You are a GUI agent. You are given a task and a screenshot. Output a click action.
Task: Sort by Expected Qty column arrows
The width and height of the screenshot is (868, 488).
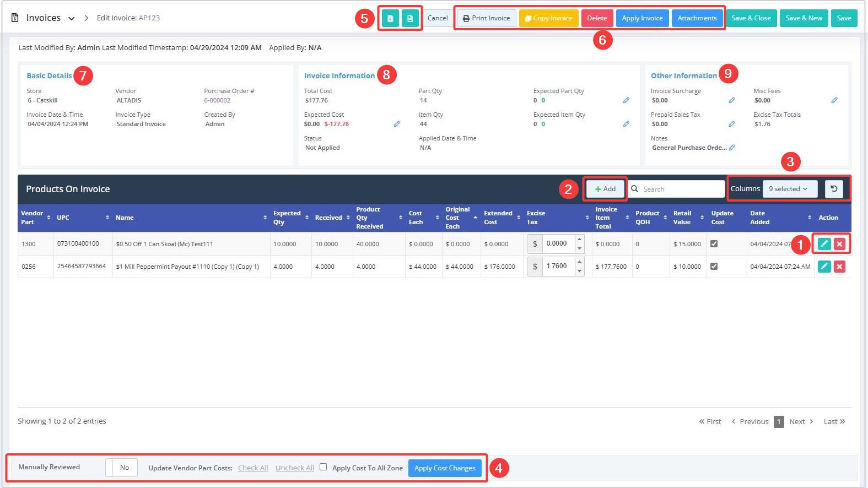click(x=307, y=218)
